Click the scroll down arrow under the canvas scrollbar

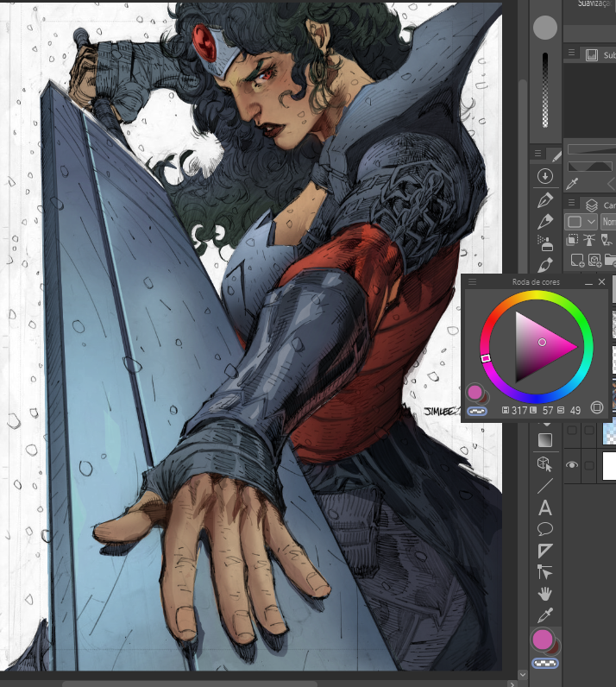(522, 674)
